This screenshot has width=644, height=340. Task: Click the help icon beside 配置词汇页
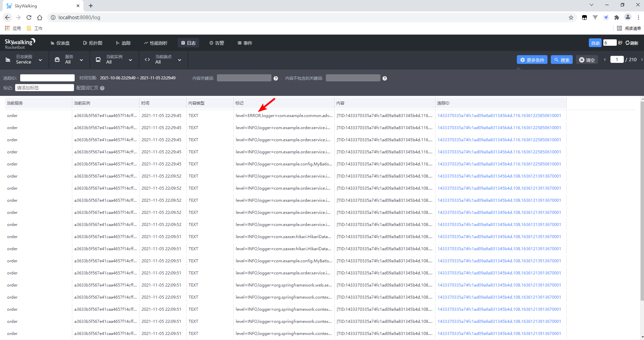pos(102,88)
